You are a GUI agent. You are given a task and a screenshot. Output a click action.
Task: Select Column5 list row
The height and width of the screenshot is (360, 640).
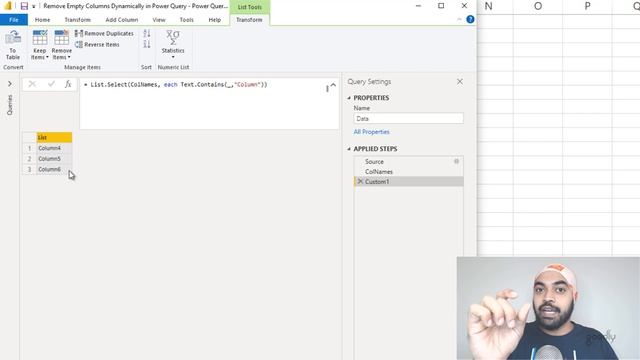click(54, 159)
